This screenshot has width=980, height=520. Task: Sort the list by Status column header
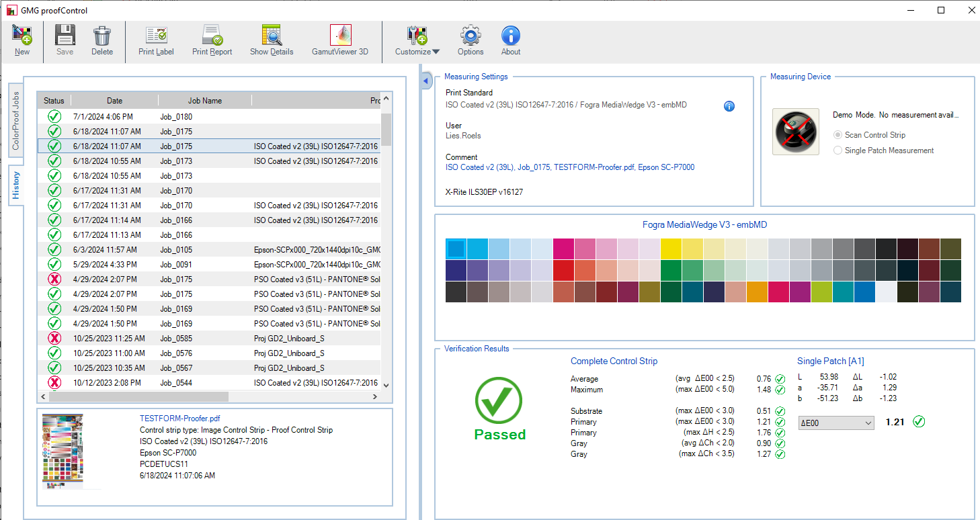[54, 101]
